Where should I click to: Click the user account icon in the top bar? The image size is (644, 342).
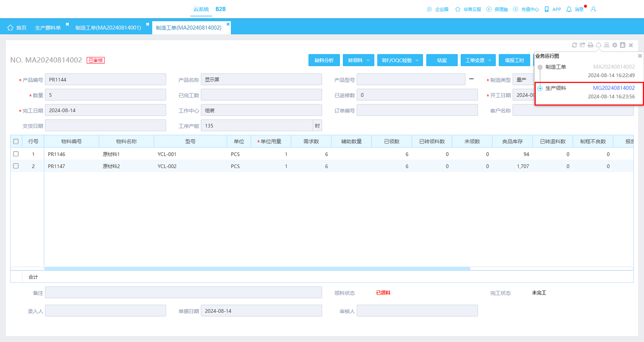pyautogui.click(x=594, y=9)
